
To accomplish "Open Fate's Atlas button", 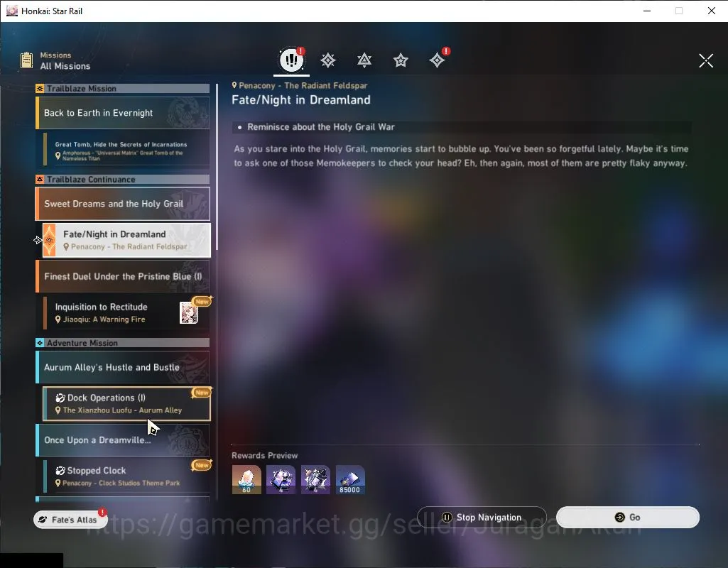I will point(70,519).
